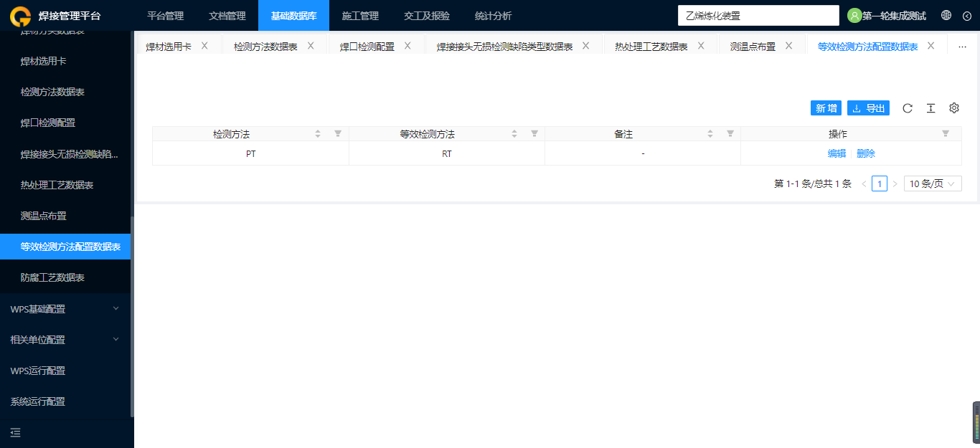The height and width of the screenshot is (448, 980).
Task: Close the 测温点布置 tab
Action: tap(788, 46)
